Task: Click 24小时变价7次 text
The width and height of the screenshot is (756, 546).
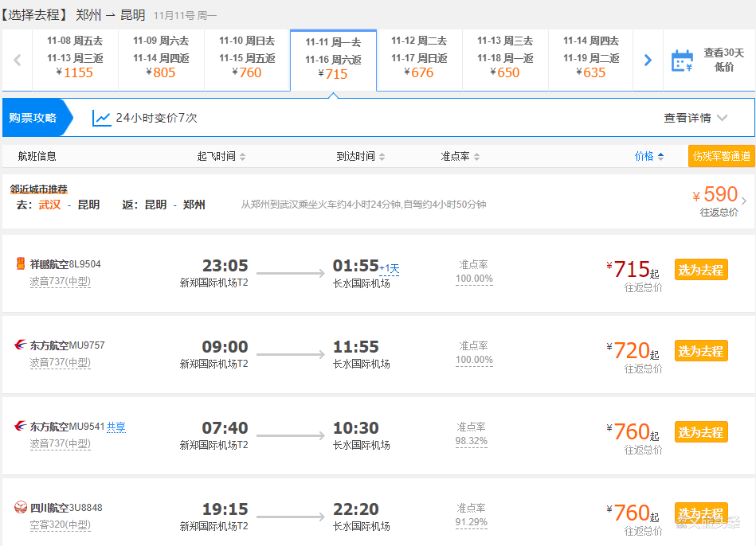Action: point(156,118)
